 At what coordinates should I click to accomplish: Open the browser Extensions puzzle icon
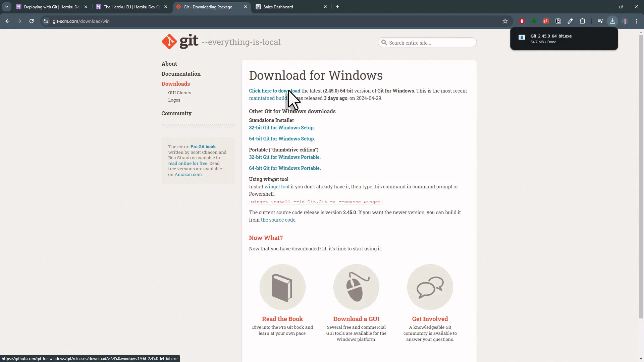(583, 21)
